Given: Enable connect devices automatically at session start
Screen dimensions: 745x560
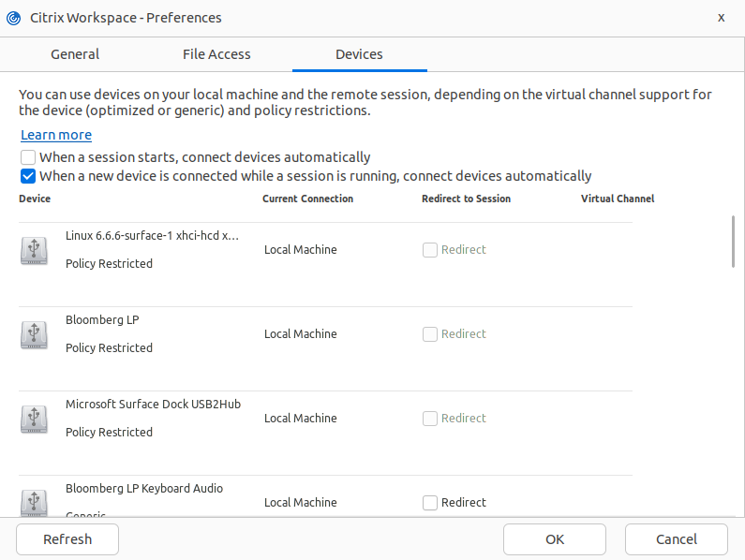Looking at the screenshot, I should pyautogui.click(x=29, y=157).
